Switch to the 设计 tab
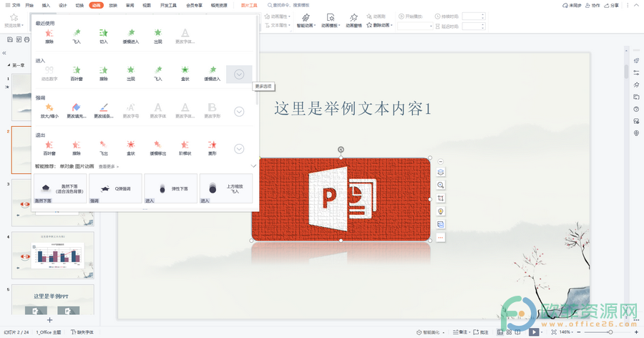The width and height of the screenshot is (644, 338). 63,5
